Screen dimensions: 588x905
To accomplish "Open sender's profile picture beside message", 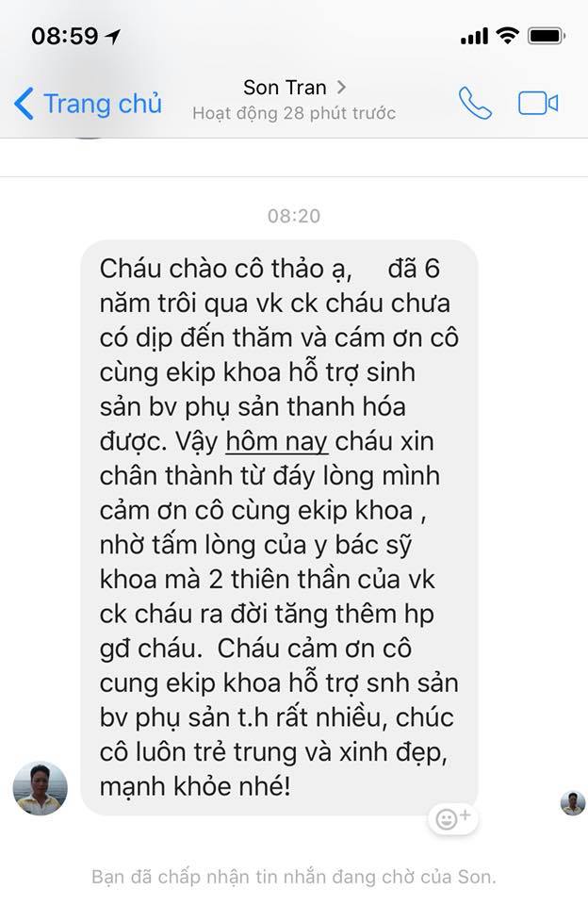I will pyautogui.click(x=40, y=788).
